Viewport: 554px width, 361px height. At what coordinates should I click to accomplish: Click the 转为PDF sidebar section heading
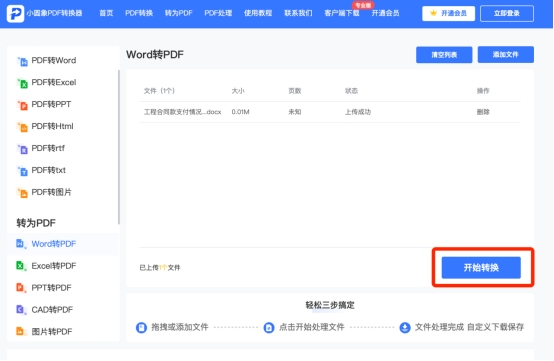click(x=36, y=223)
